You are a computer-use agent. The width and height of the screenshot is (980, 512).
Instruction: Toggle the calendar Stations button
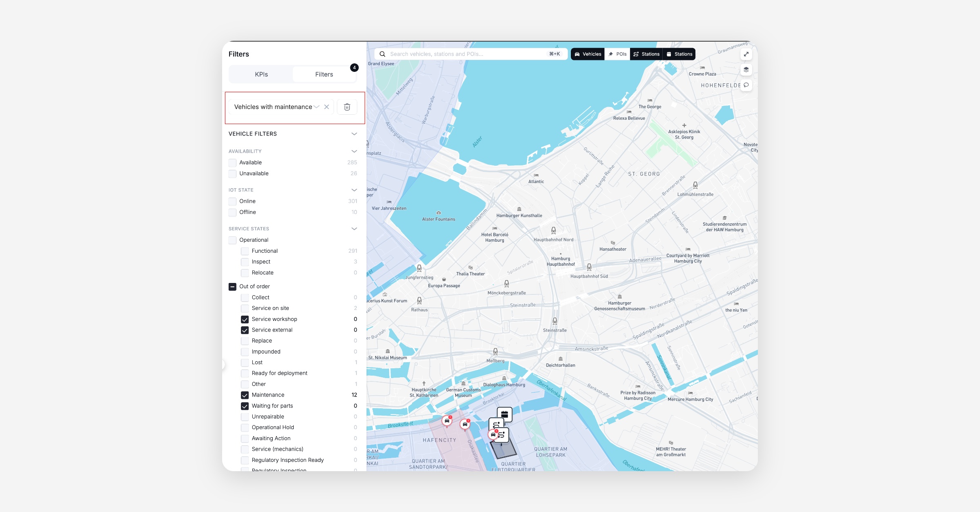click(x=679, y=54)
